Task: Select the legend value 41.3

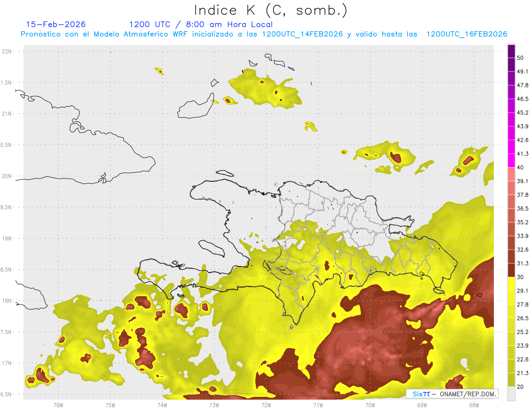Action: [523, 154]
